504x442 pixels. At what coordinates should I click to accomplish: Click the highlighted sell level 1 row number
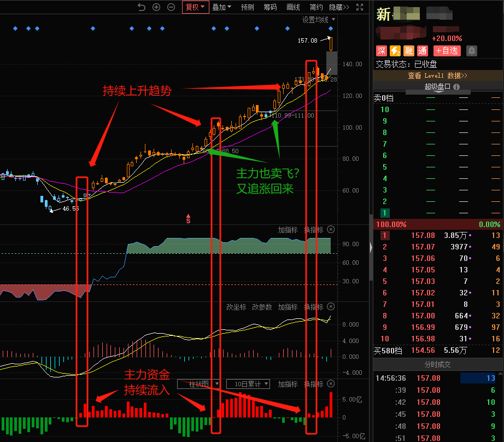(385, 213)
